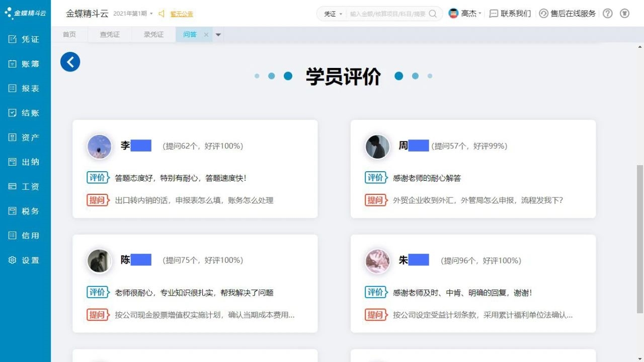Open 售后在线服务
Screen dimensions: 644x362
568,14
